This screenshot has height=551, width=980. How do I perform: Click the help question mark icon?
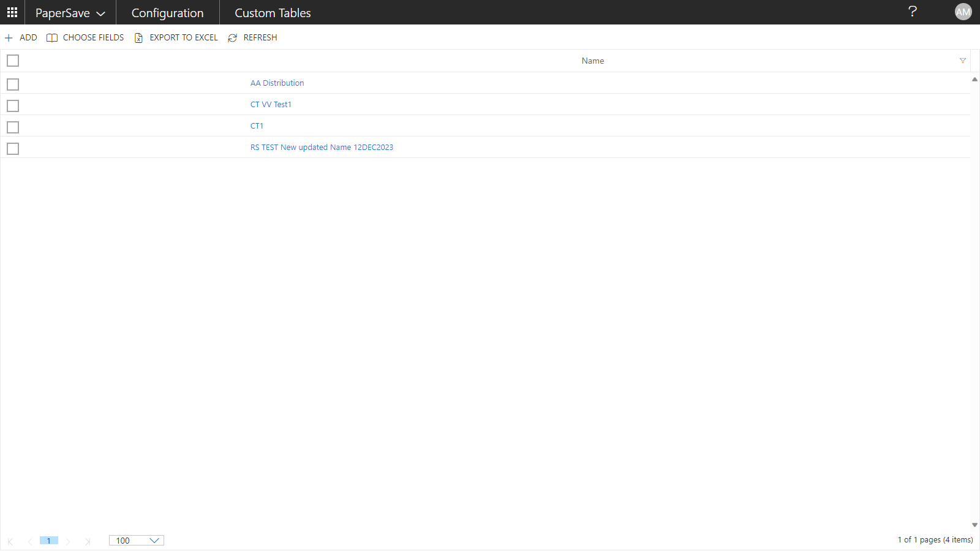point(912,12)
